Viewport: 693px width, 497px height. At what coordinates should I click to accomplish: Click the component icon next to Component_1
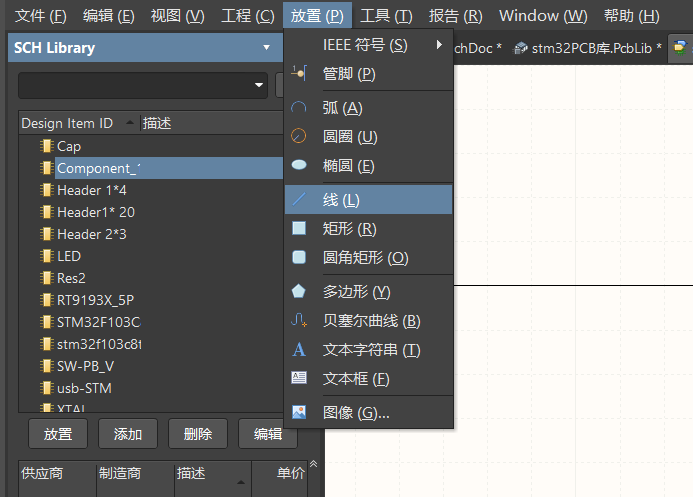pyautogui.click(x=46, y=168)
